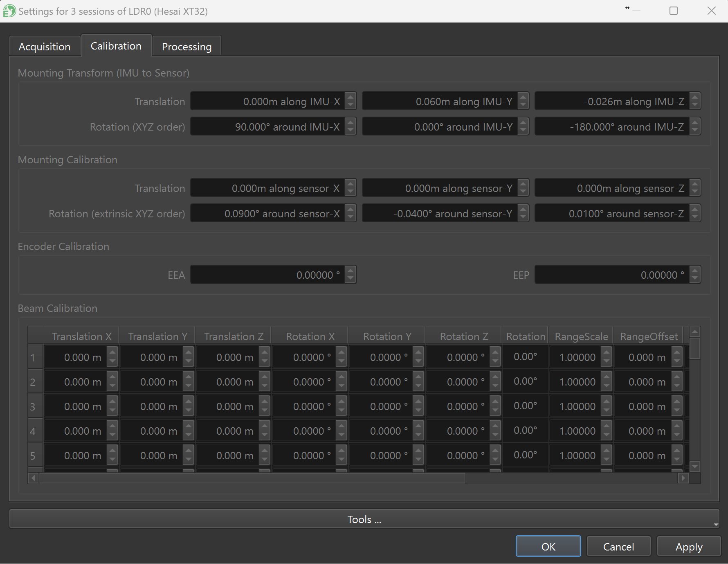728x564 pixels.
Task: Click the sensor-Y rotation field showing -0.0400°
Action: (440, 214)
